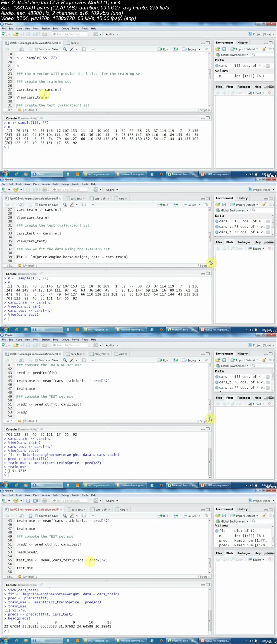Image resolution: width=277 pixels, height=644 pixels.
Task: Click code tools wand icon in second frame editor
Action: 72,205
